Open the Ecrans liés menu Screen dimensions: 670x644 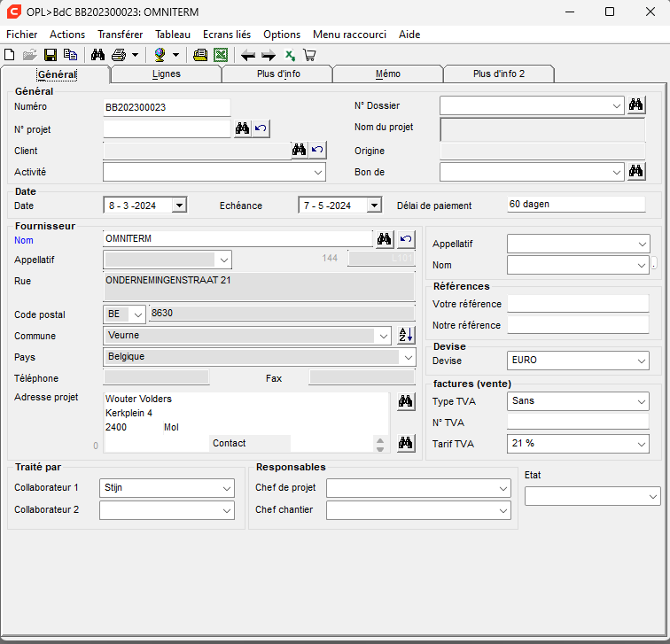point(227,35)
